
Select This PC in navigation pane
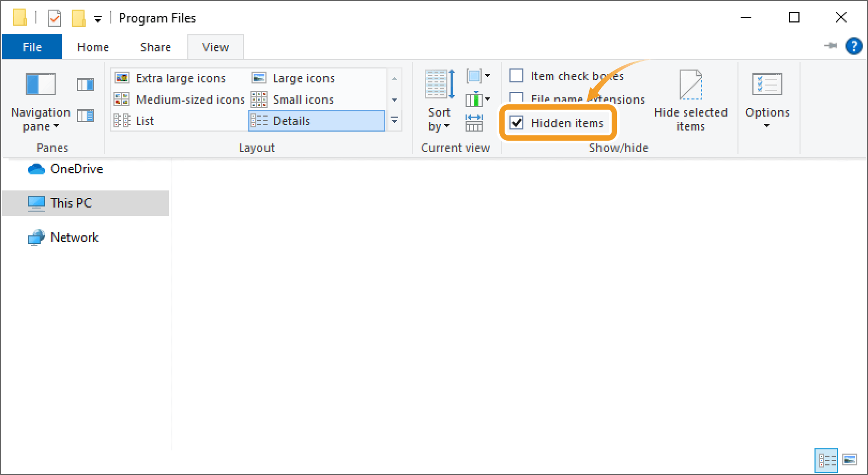pyautogui.click(x=71, y=203)
